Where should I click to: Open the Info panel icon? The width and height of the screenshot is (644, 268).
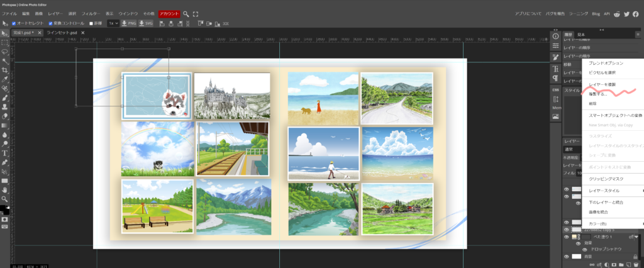coord(555,35)
